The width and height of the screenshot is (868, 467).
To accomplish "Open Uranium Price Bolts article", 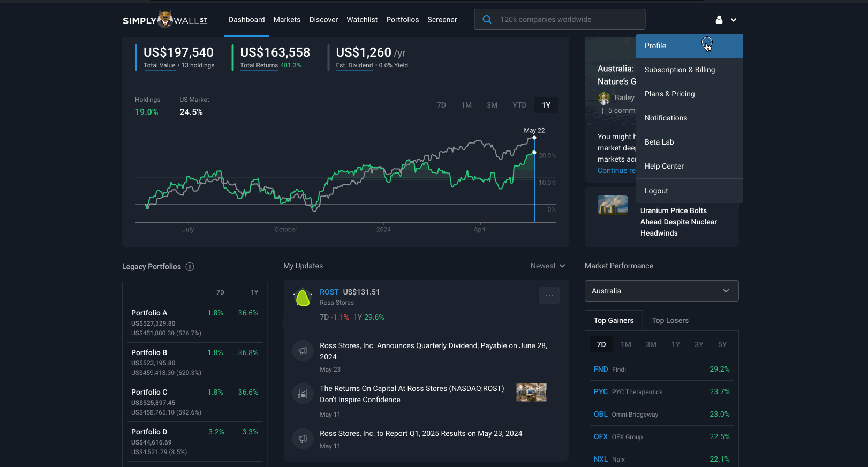I will [x=678, y=222].
